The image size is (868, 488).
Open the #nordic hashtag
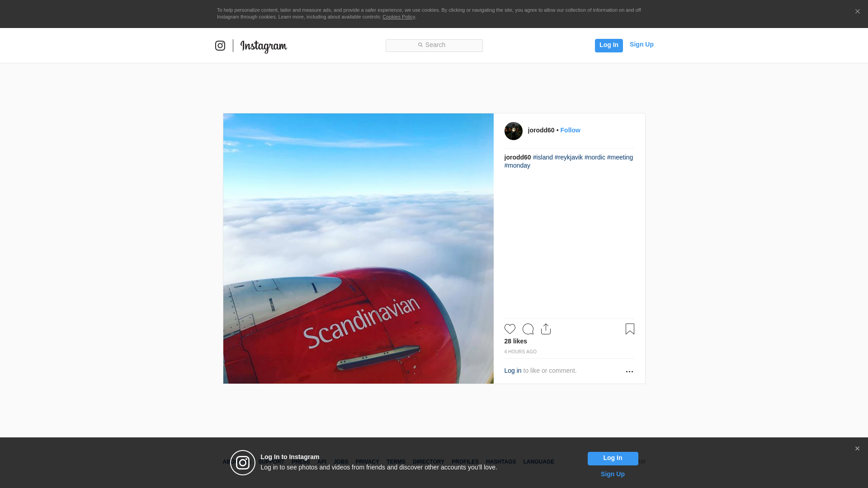coord(594,157)
